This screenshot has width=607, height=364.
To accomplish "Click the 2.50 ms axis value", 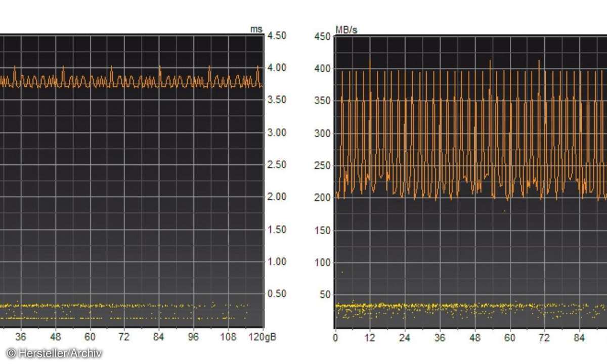I will coord(277,165).
